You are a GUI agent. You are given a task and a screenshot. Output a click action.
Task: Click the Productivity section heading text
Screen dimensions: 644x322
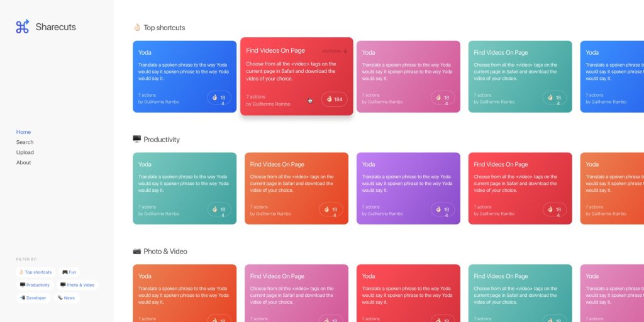click(162, 140)
